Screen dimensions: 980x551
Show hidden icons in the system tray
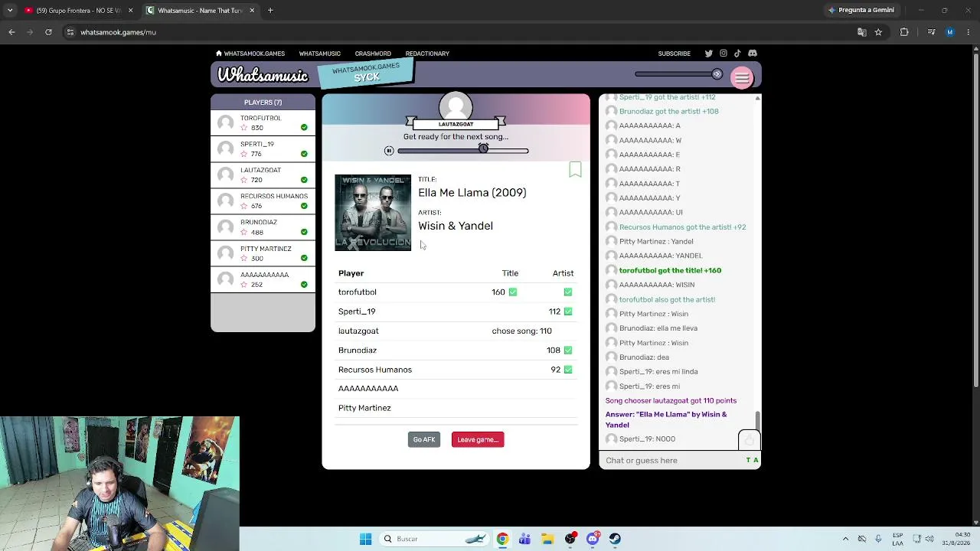click(x=845, y=539)
